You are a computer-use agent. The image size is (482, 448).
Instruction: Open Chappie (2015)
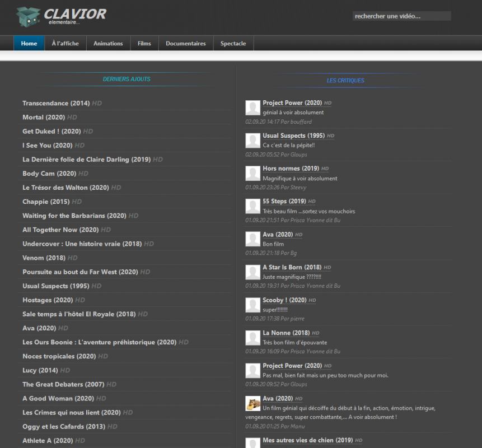pos(46,202)
